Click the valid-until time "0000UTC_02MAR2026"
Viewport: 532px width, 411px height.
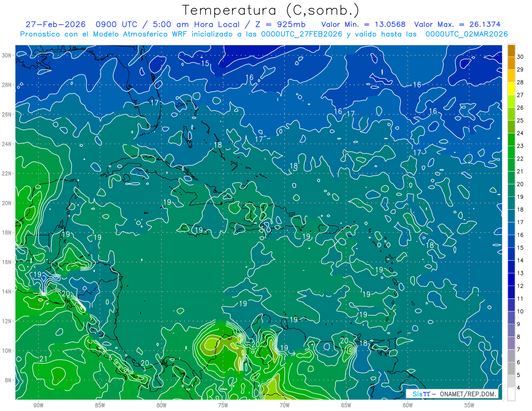[x=466, y=34]
